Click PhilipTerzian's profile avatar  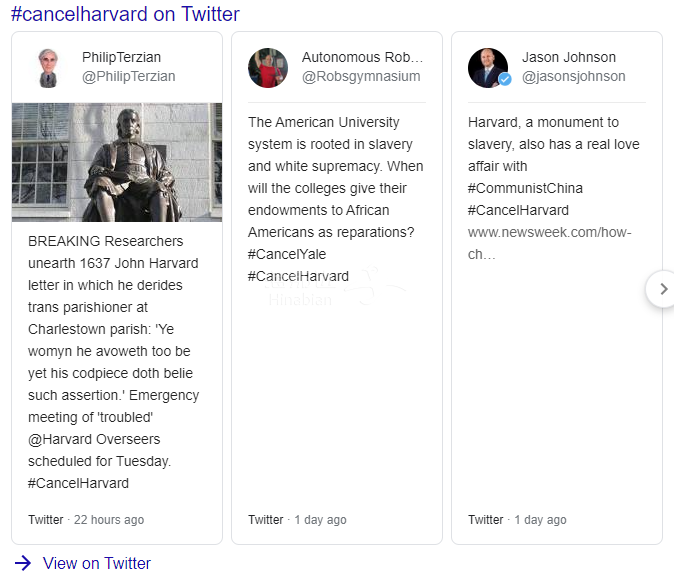tap(46, 68)
